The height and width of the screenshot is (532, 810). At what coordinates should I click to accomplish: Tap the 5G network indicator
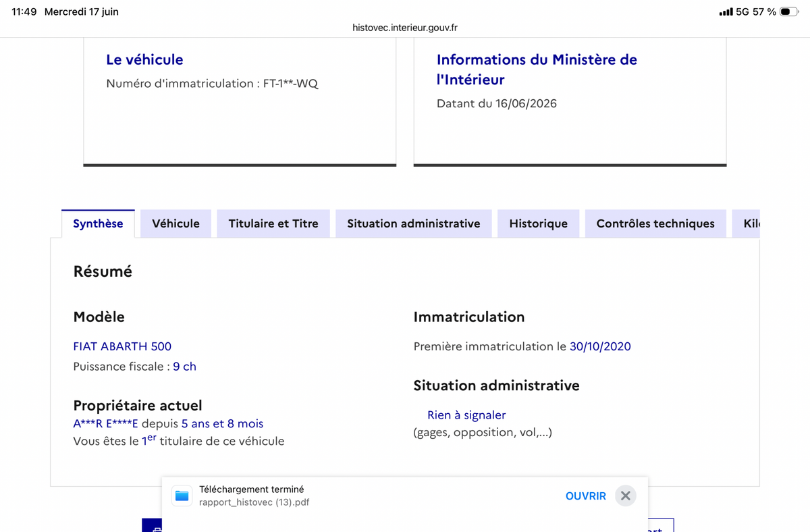(742, 11)
